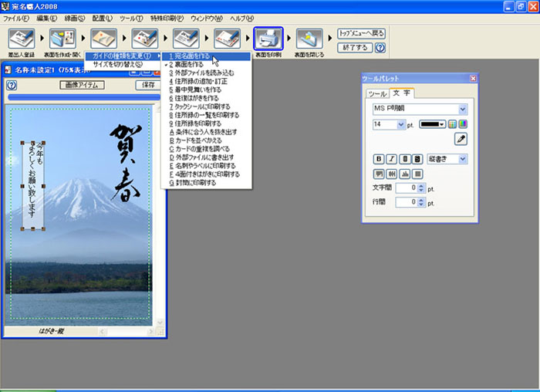This screenshot has width=540, height=392.
Task: Toggle bold text formatting
Action: coord(379,159)
